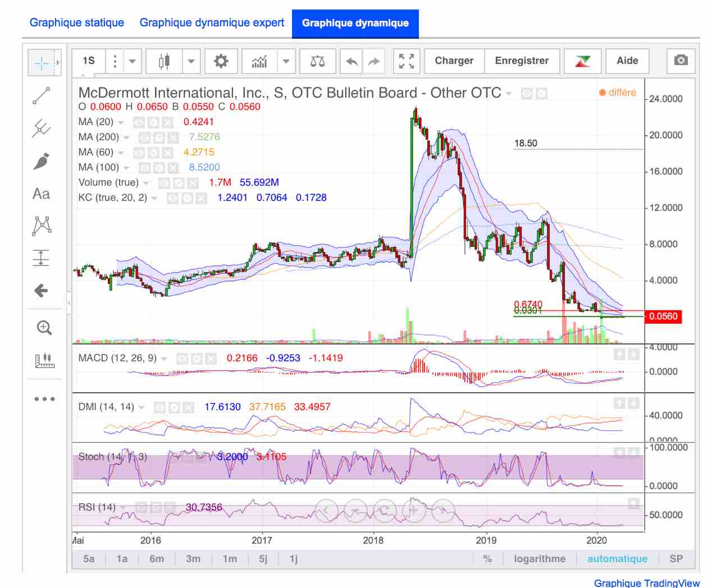
Task: Redo the last chart action
Action: (x=375, y=61)
